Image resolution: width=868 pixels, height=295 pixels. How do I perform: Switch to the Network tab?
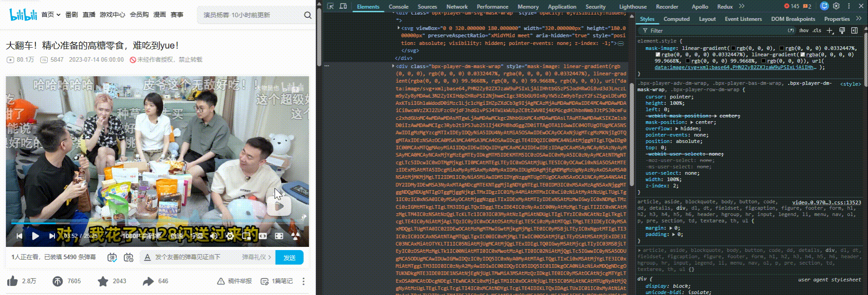[x=457, y=6]
